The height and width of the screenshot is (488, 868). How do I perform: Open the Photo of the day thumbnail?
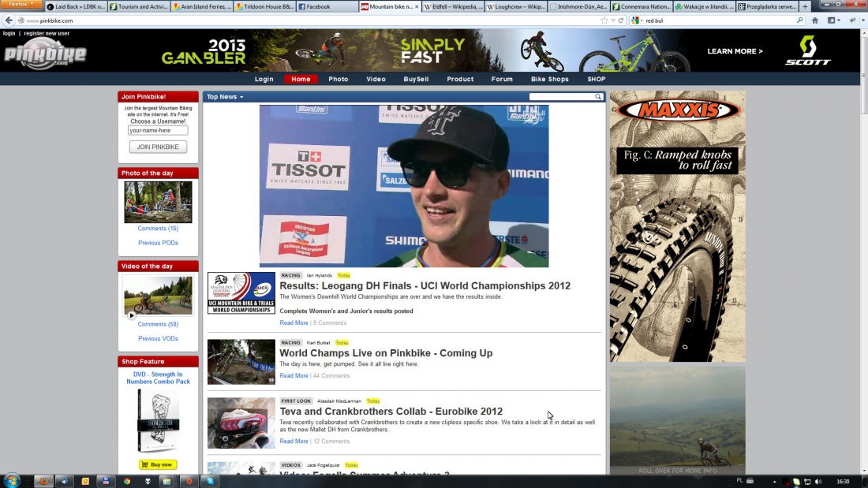158,202
